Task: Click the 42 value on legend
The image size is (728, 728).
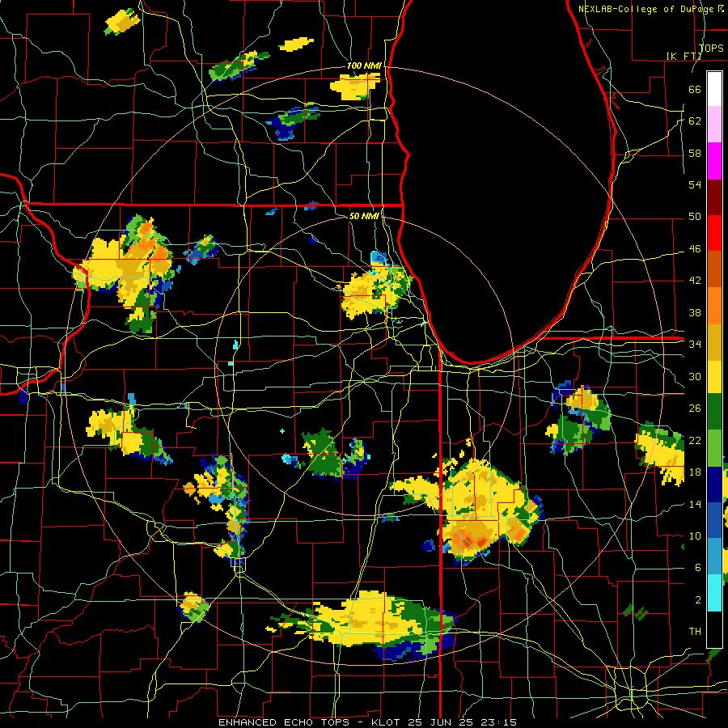Action: click(695, 281)
